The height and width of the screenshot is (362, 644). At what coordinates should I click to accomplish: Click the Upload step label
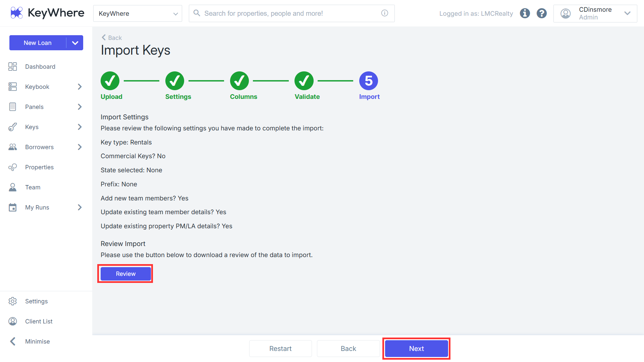coord(111,97)
